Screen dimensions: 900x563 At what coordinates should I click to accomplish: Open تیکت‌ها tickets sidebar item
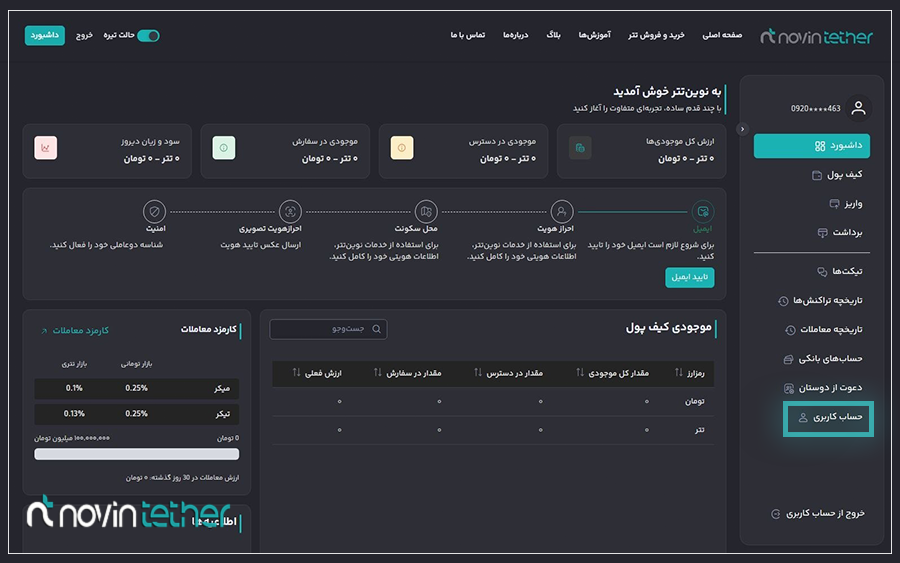click(x=840, y=271)
